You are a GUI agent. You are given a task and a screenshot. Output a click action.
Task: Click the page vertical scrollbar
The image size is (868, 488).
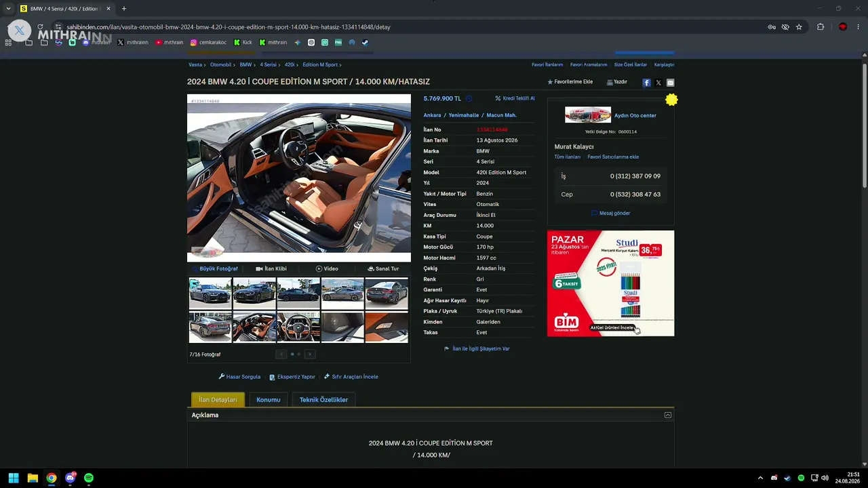[865, 125]
